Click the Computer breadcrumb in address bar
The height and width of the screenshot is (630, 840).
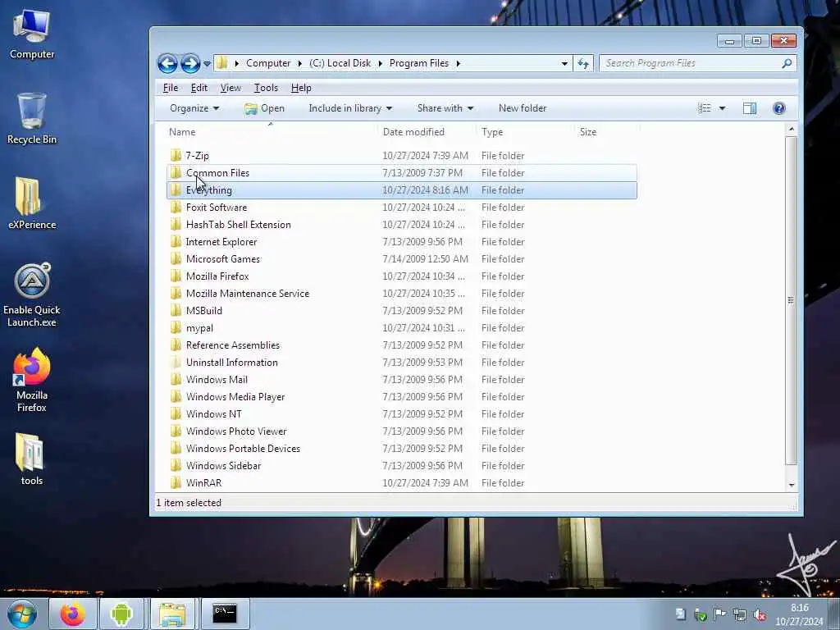268,63
